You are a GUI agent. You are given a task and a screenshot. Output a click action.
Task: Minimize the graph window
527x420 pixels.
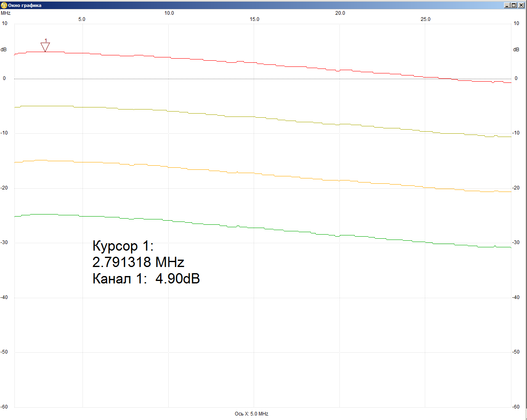coord(507,5)
